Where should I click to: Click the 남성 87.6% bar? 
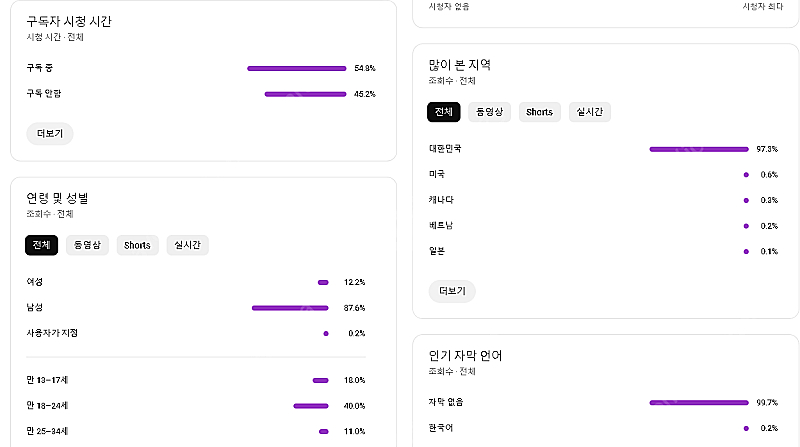click(290, 308)
